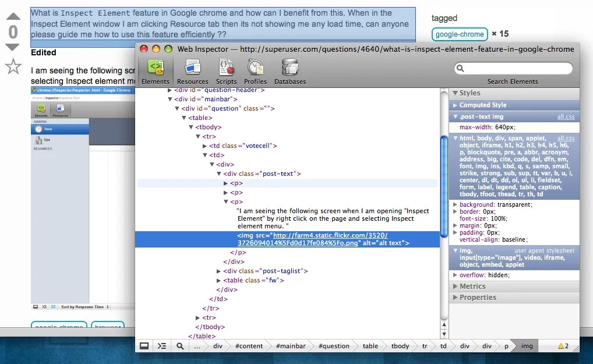Click the font-size: 100% property
593x364 pixels.
click(x=483, y=218)
